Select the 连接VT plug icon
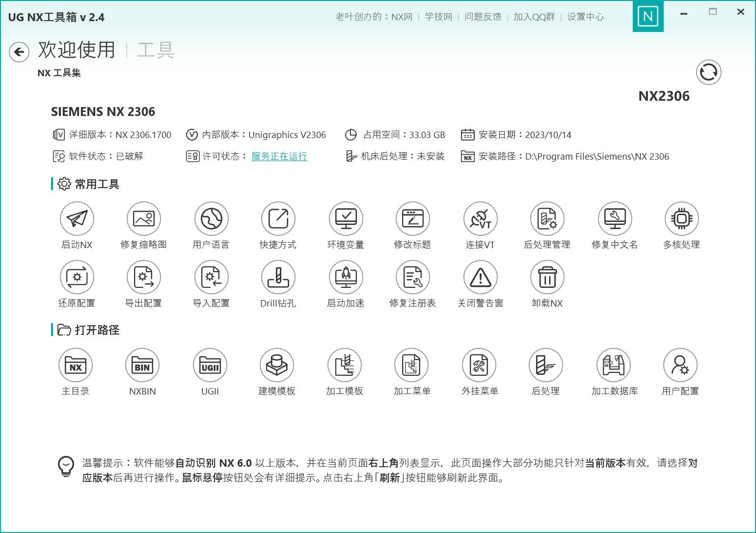The image size is (756, 533). pyautogui.click(x=480, y=219)
